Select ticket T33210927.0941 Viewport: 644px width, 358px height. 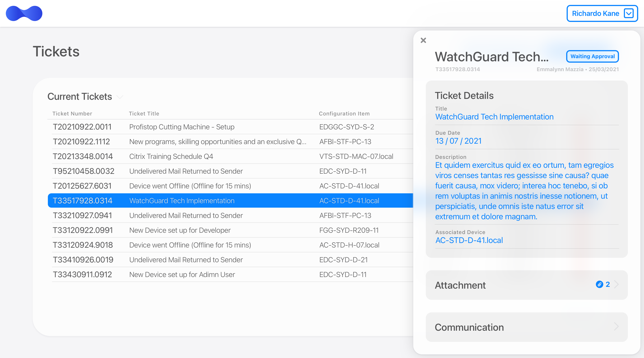[x=82, y=215]
